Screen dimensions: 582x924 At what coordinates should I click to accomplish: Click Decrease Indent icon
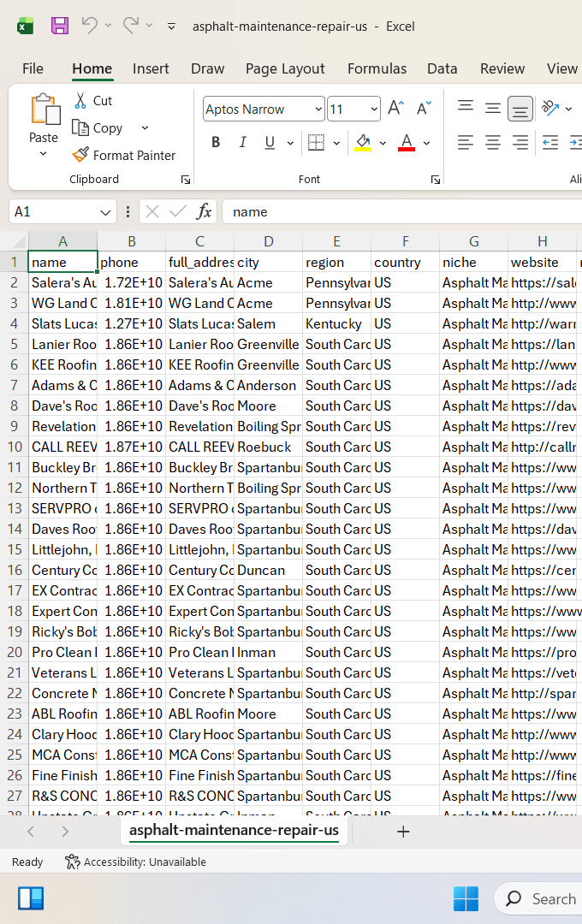click(x=550, y=142)
